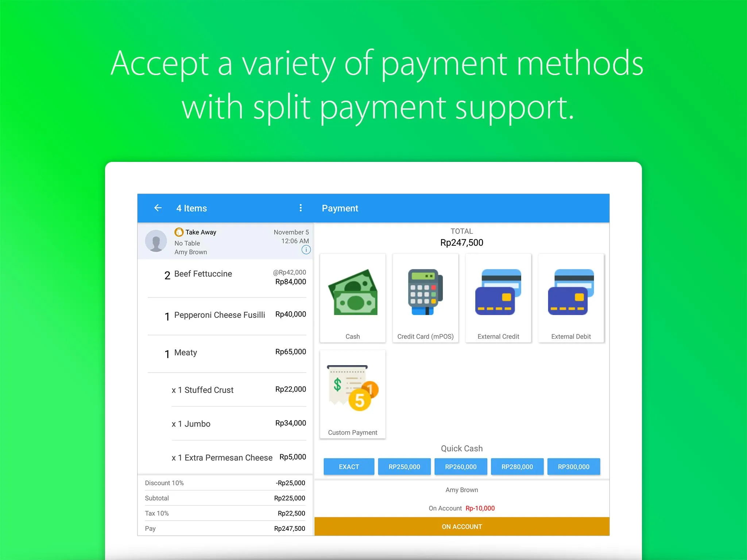Click the EXACT quick cash button
Screen dimensions: 747x560
[x=348, y=466]
